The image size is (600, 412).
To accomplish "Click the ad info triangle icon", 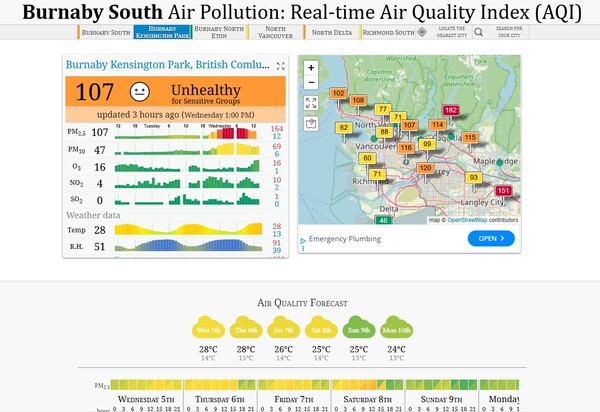I will click(x=303, y=241).
